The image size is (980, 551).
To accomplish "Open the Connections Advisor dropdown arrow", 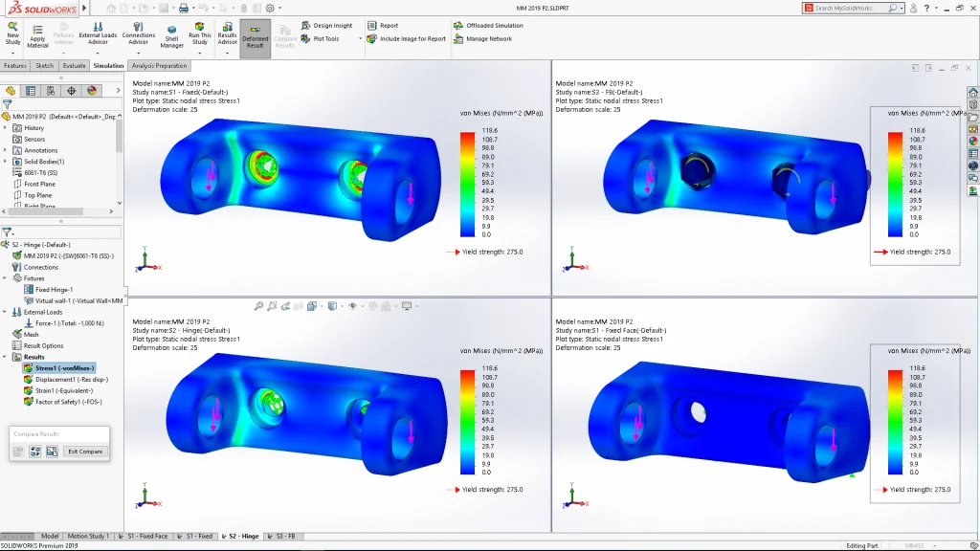I will pos(138,54).
